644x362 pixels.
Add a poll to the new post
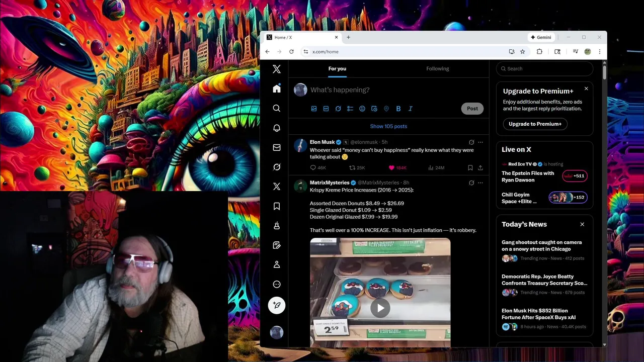click(x=350, y=109)
